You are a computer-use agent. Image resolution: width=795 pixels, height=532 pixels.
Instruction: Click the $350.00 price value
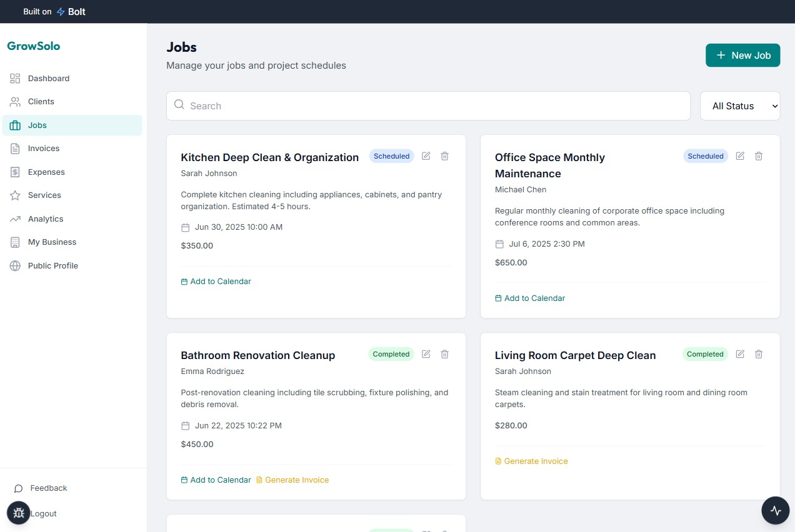[x=197, y=246]
